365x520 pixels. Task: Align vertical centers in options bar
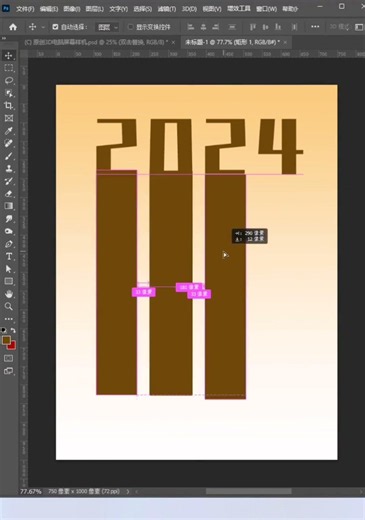coord(265,27)
